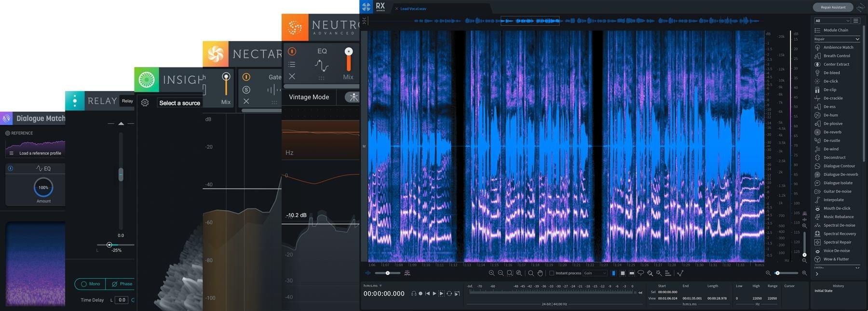Open Insight settings gear icon
868x311 pixels.
(x=145, y=103)
